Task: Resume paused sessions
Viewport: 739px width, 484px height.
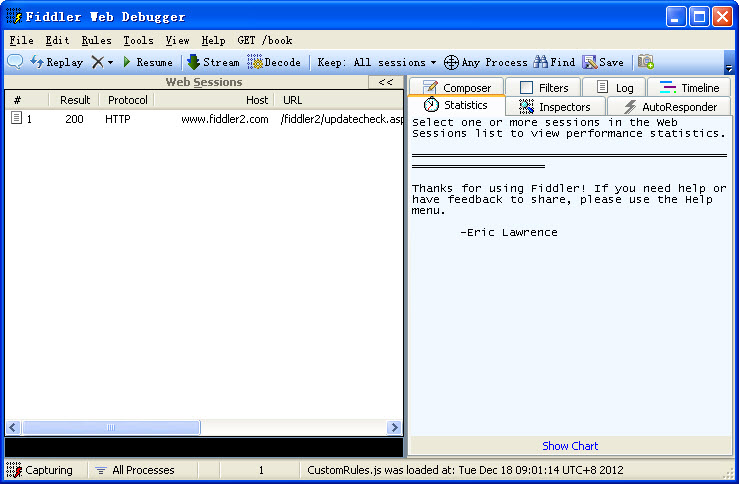Action: pyautogui.click(x=148, y=62)
